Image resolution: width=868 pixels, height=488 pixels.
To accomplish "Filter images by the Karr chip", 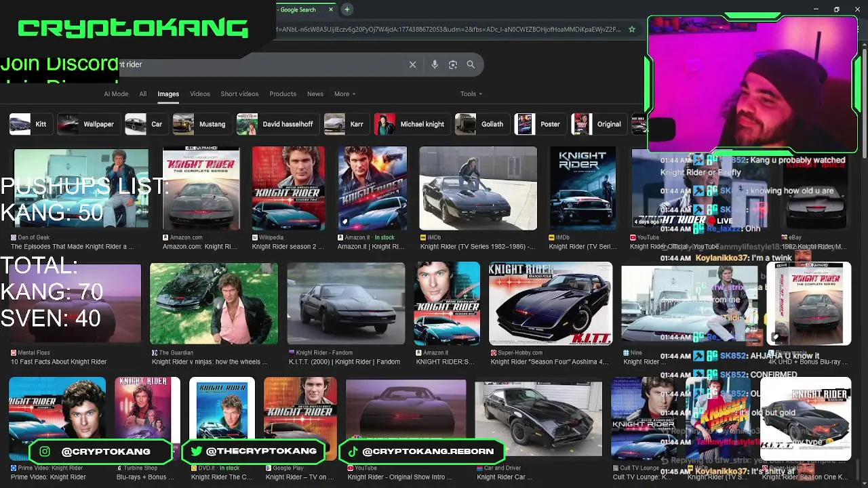I will pyautogui.click(x=345, y=124).
